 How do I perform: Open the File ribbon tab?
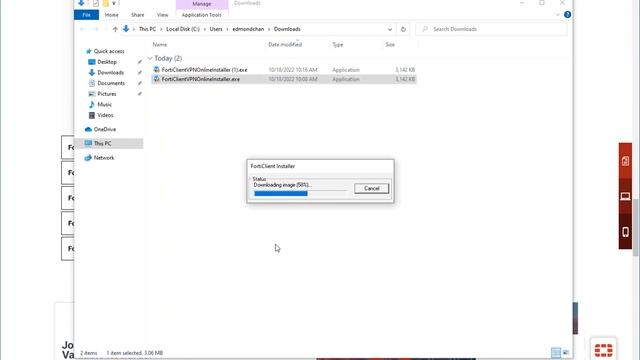87,15
